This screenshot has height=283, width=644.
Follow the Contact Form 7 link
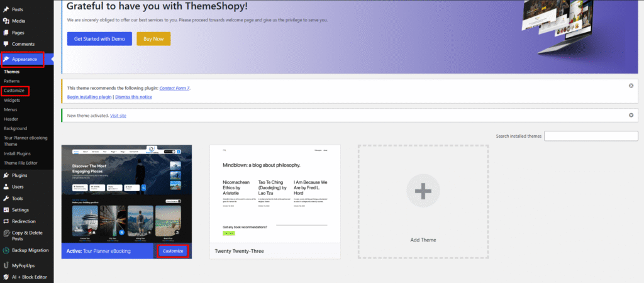pos(175,88)
